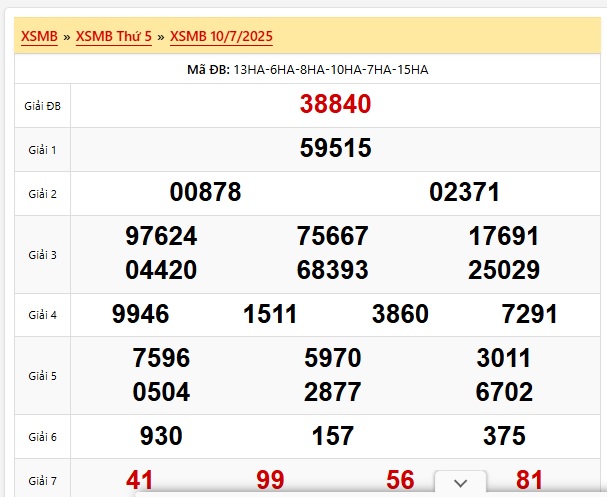
Task: Select Giải 3 number 25029
Action: click(504, 270)
